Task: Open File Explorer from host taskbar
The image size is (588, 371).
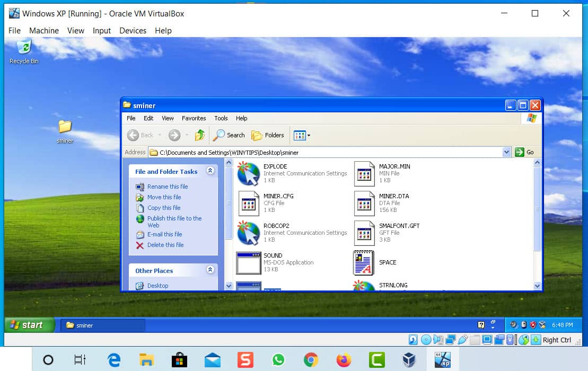Action: [146, 360]
